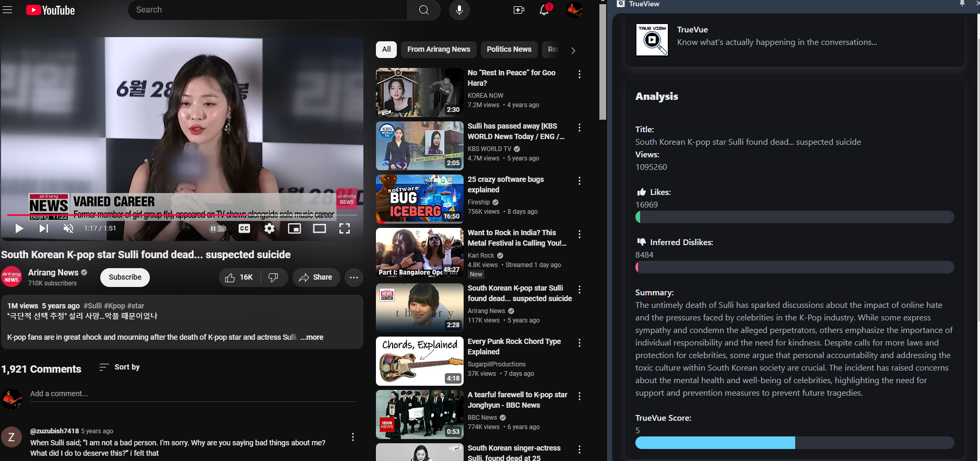Screen dimensions: 980x461
Task: Click the TrueVue Score progress bar
Action: point(795,443)
